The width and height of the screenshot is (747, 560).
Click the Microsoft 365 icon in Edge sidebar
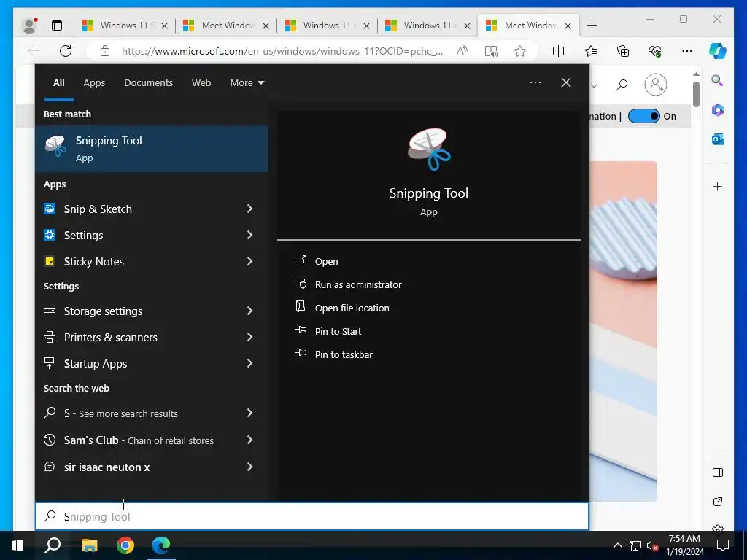718,110
